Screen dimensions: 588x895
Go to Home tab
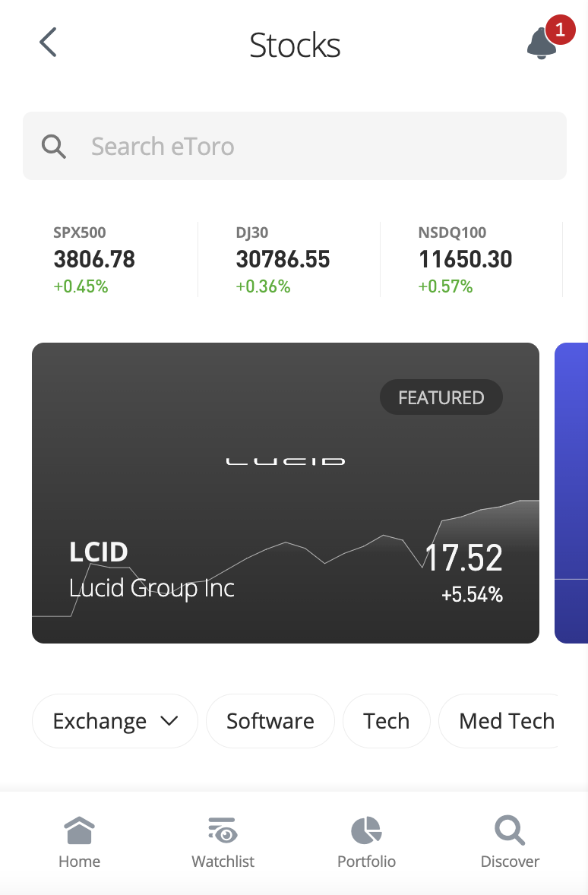(x=79, y=842)
